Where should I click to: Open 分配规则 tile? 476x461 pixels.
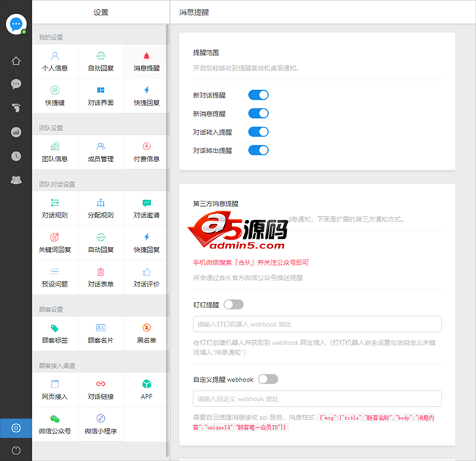click(101, 208)
